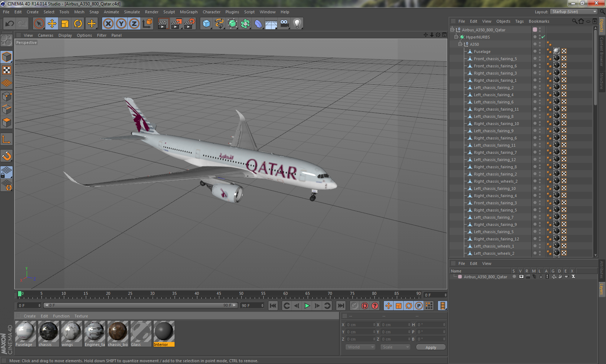Collapse the HyperNURBS tree node
The height and width of the screenshot is (364, 606).
[456, 37]
